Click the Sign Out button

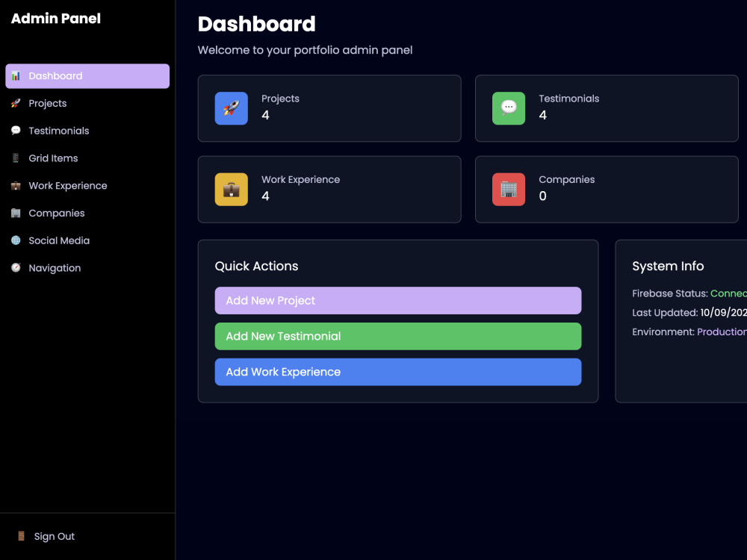87,536
